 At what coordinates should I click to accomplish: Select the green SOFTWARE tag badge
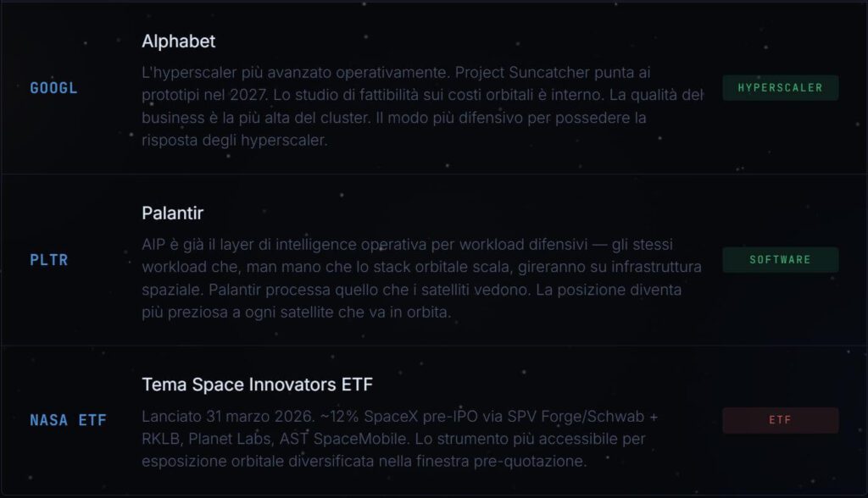point(780,260)
